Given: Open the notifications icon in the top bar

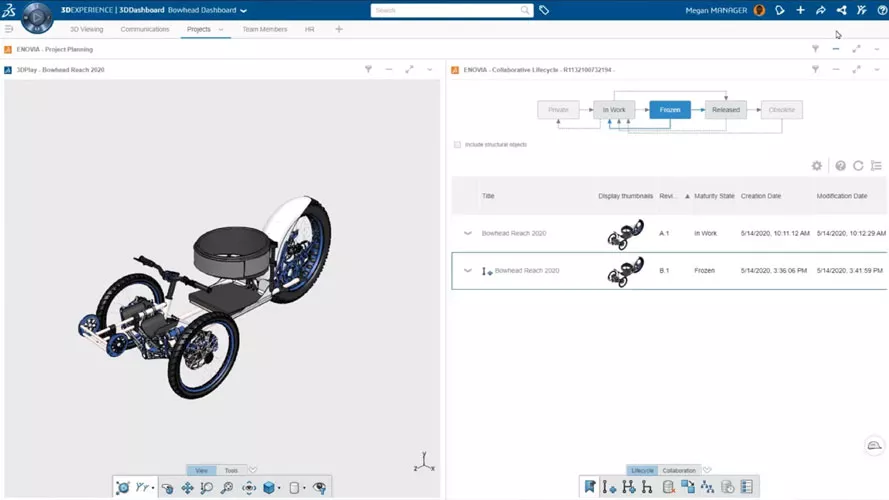Looking at the screenshot, I should 780,10.
